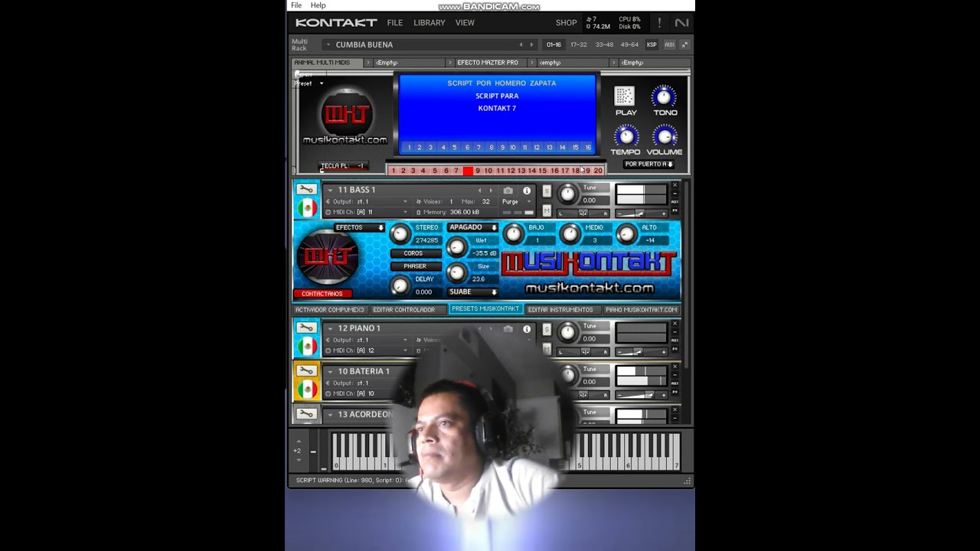980x551 pixels.
Task: Open the wrench editor for 12 PIANO 1
Action: click(306, 328)
